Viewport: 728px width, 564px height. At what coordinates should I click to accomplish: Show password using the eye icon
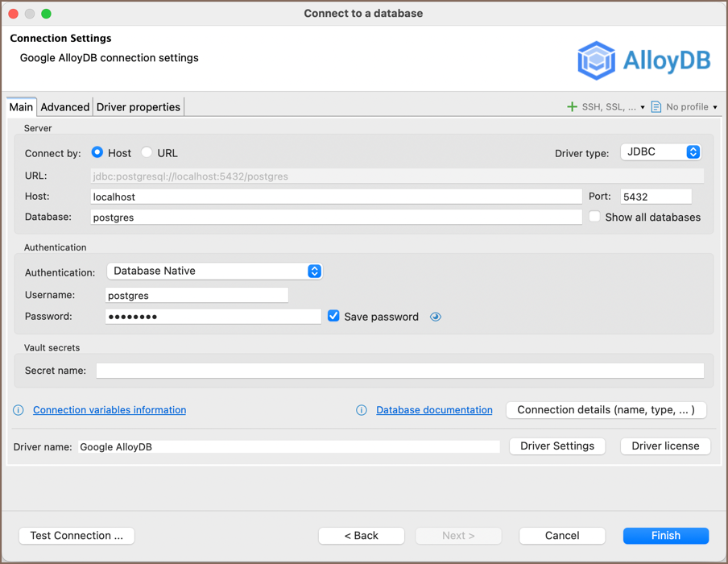(x=436, y=317)
